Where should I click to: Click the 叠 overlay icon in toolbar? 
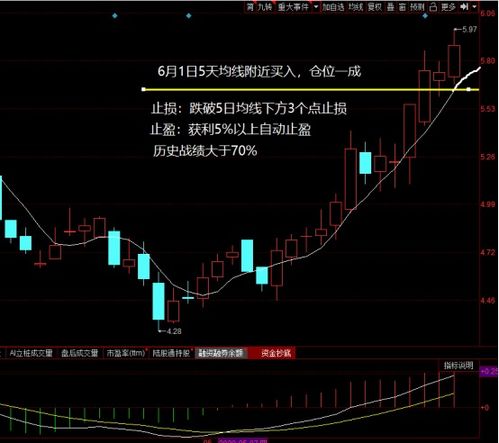[x=390, y=7]
